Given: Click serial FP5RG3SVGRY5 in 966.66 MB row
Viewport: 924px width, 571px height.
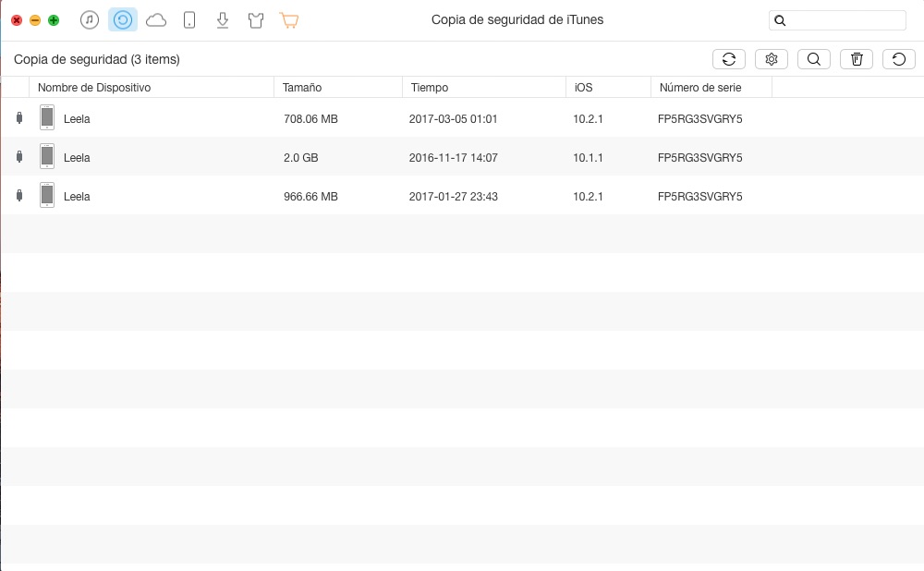Looking at the screenshot, I should point(700,197).
